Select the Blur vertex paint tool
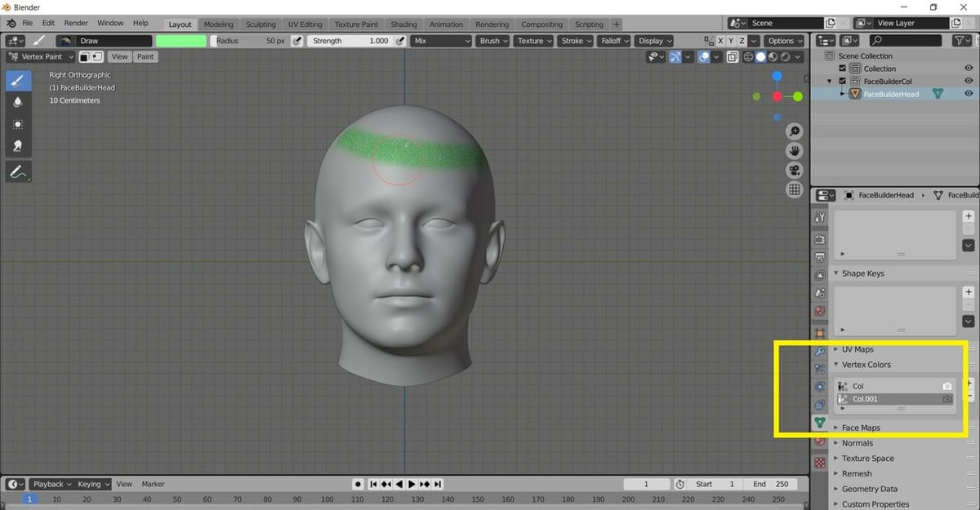The width and height of the screenshot is (980, 510). point(18,102)
